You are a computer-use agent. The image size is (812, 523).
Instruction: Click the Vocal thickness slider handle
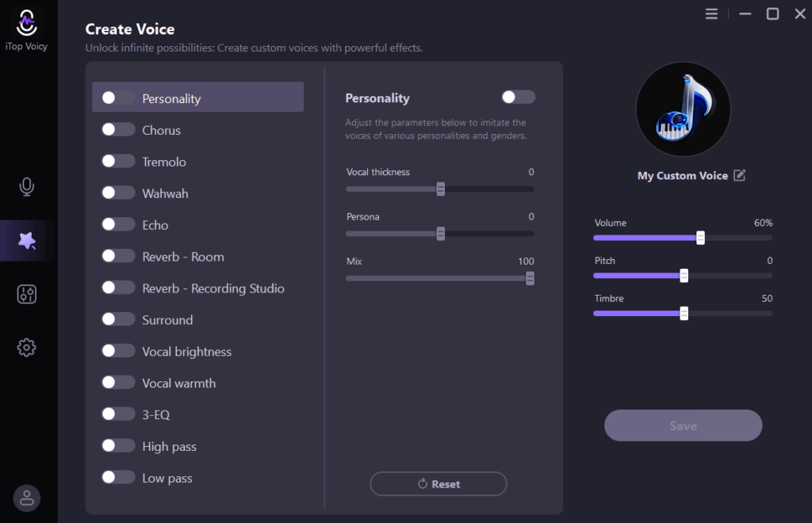click(x=440, y=189)
